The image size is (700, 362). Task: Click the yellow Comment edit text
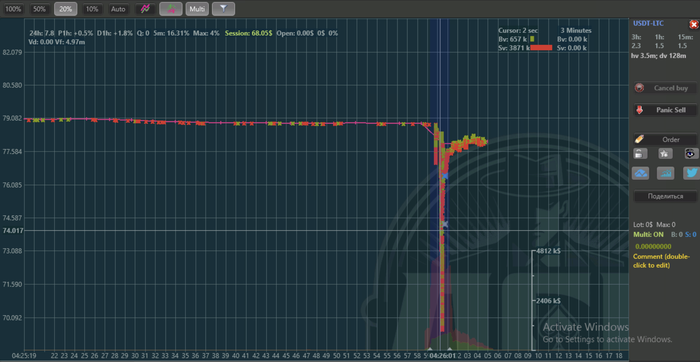661,261
